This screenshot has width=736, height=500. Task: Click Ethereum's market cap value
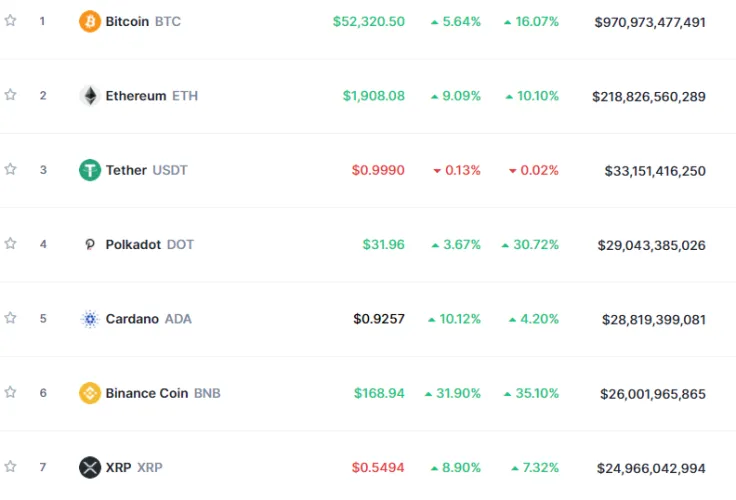click(649, 96)
